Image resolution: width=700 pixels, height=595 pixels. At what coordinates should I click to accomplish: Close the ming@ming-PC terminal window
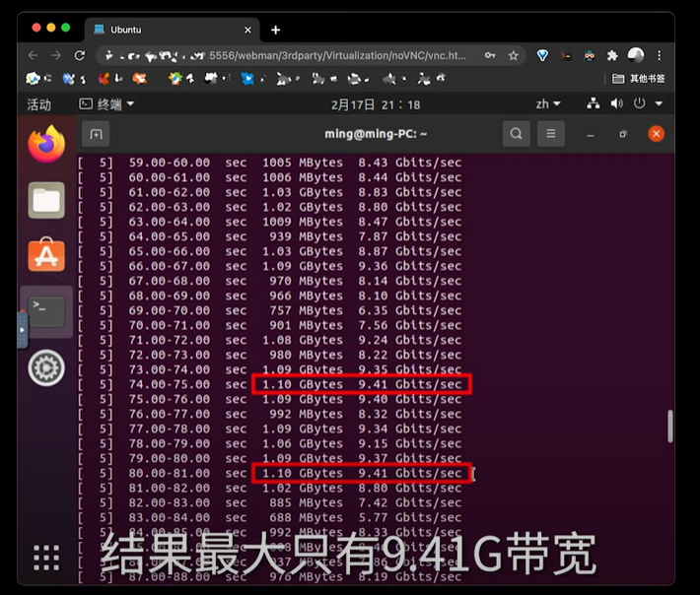click(x=656, y=134)
